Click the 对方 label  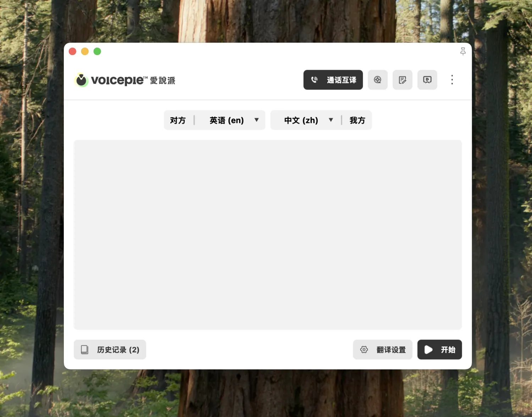(x=178, y=120)
